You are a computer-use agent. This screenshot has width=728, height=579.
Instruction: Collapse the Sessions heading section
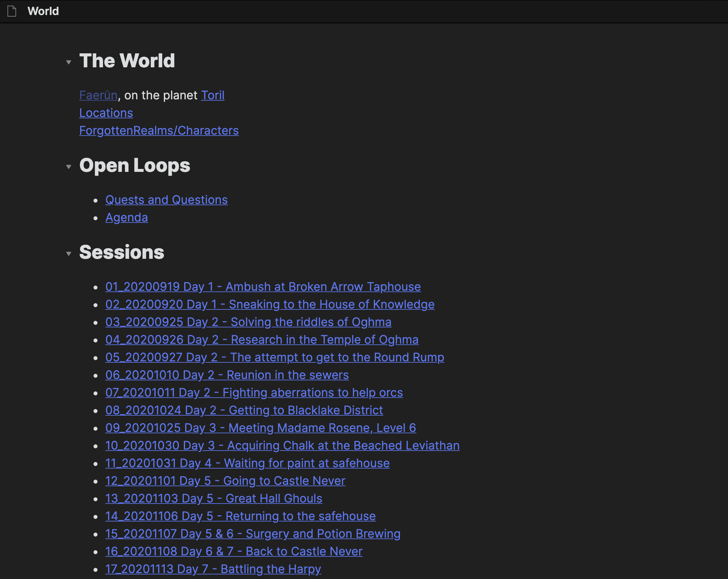(x=69, y=254)
